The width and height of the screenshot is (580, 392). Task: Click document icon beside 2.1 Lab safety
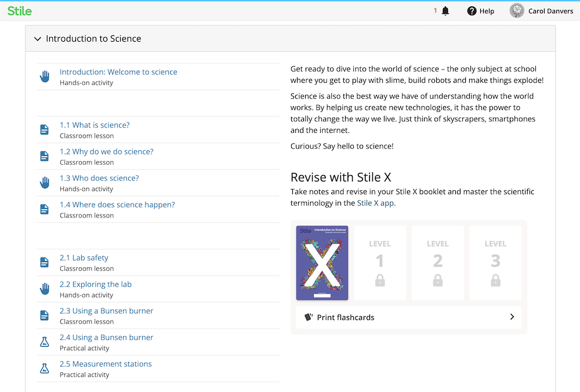click(45, 263)
